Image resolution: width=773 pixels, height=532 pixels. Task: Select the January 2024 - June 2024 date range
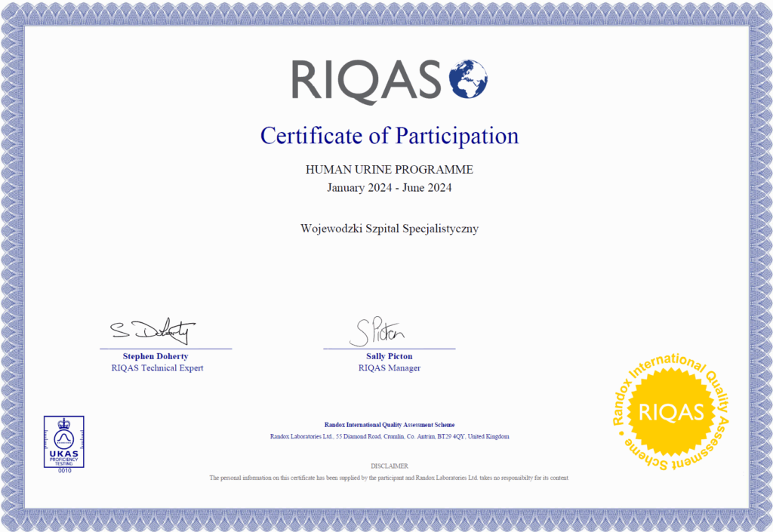(x=390, y=188)
